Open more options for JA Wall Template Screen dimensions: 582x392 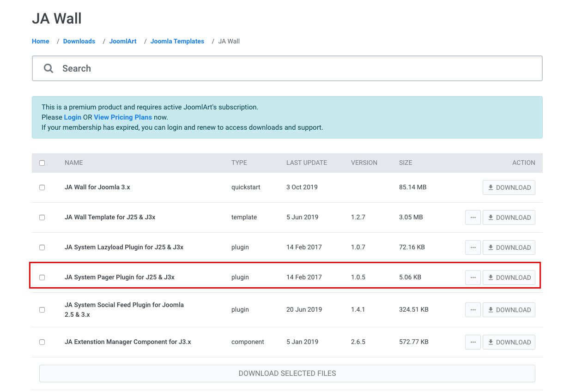pyautogui.click(x=473, y=217)
